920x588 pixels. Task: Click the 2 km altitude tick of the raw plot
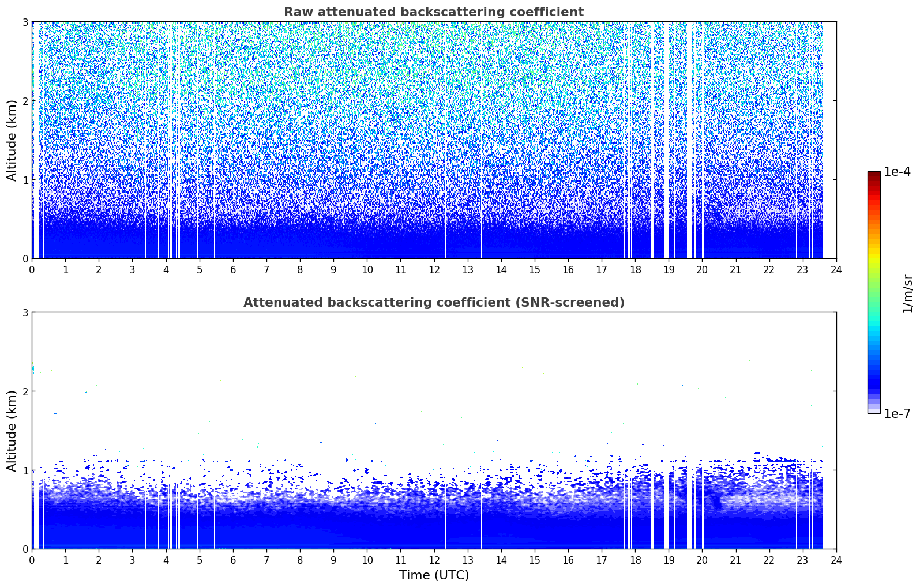click(25, 101)
